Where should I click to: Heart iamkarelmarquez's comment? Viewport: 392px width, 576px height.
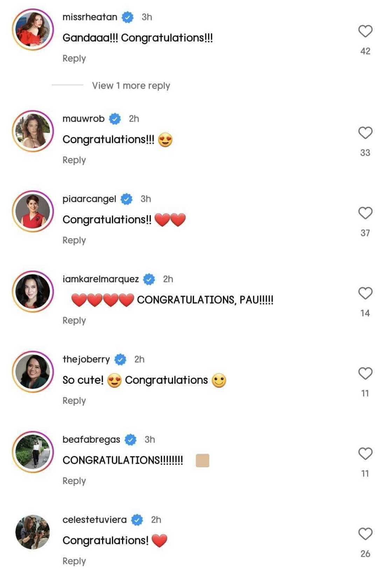coord(365,293)
